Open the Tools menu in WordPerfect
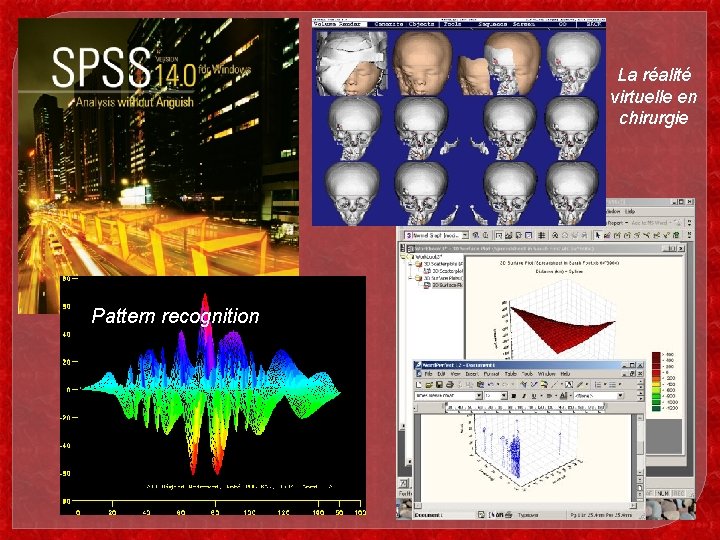This screenshot has width=720, height=540. point(527,374)
